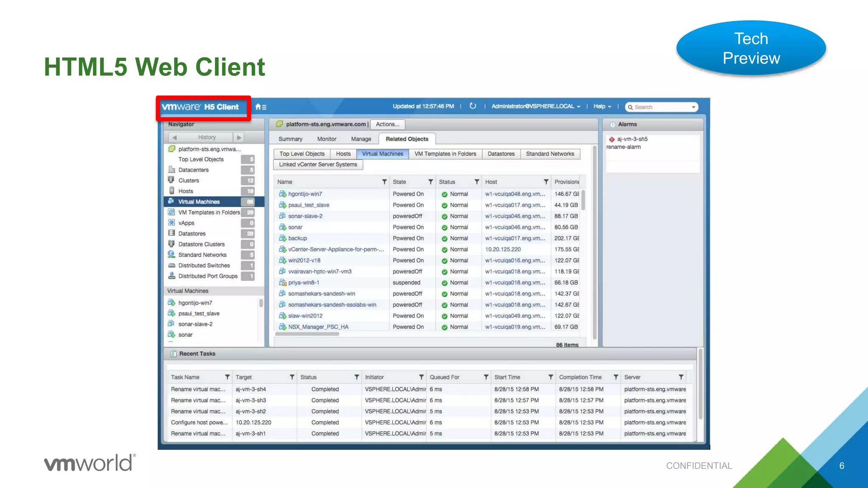Open the Actions... menu
Viewport: 868px width, 488px height.
point(387,124)
